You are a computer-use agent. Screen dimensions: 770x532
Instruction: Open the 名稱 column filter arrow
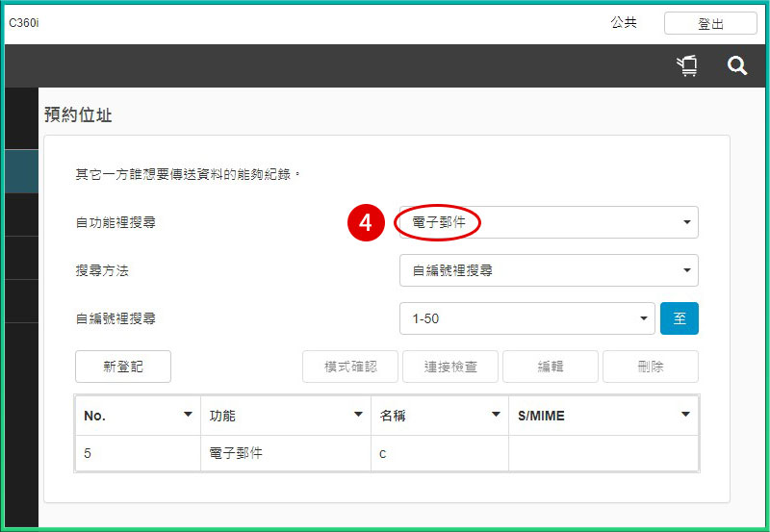(x=496, y=416)
